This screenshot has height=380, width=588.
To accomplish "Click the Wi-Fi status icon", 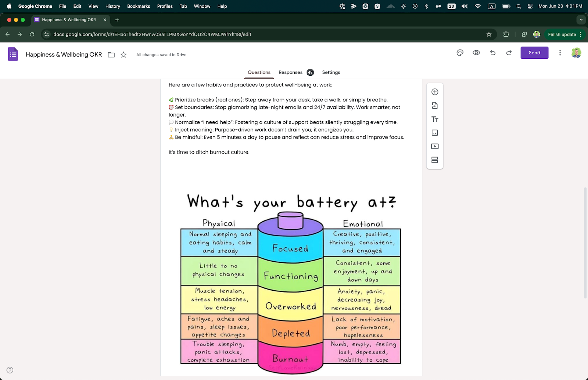I will [478, 6].
